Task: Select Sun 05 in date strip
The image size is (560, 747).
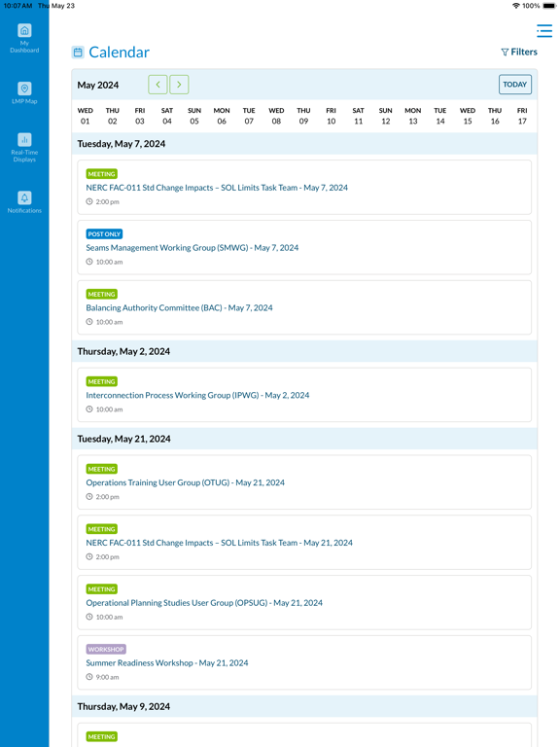Action: (x=194, y=116)
